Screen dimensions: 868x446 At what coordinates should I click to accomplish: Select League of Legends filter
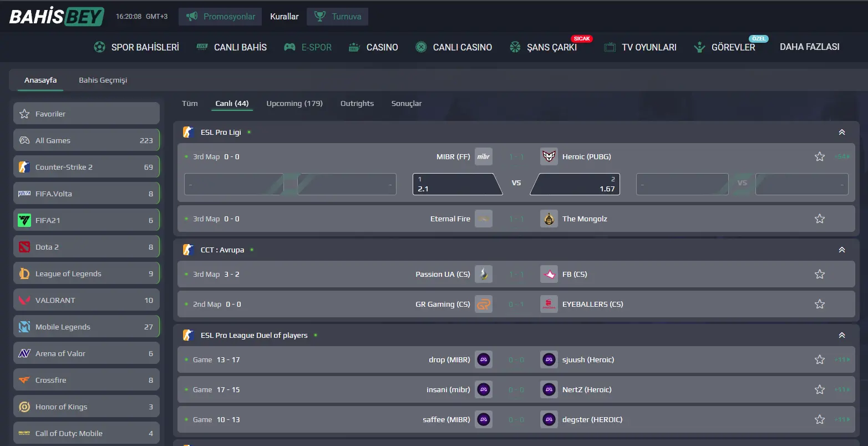tap(87, 273)
